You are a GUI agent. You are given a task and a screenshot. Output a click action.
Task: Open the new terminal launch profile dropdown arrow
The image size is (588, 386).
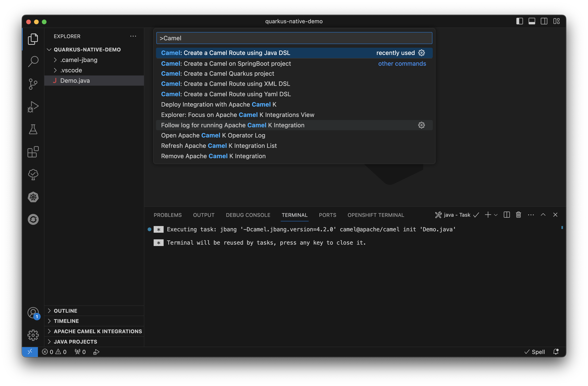click(496, 215)
